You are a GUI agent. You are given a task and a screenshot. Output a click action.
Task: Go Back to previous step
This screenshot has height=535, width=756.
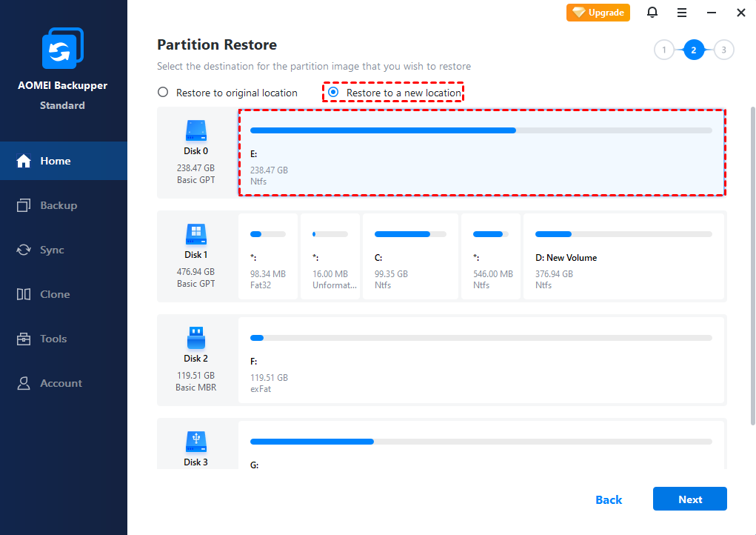(609, 499)
